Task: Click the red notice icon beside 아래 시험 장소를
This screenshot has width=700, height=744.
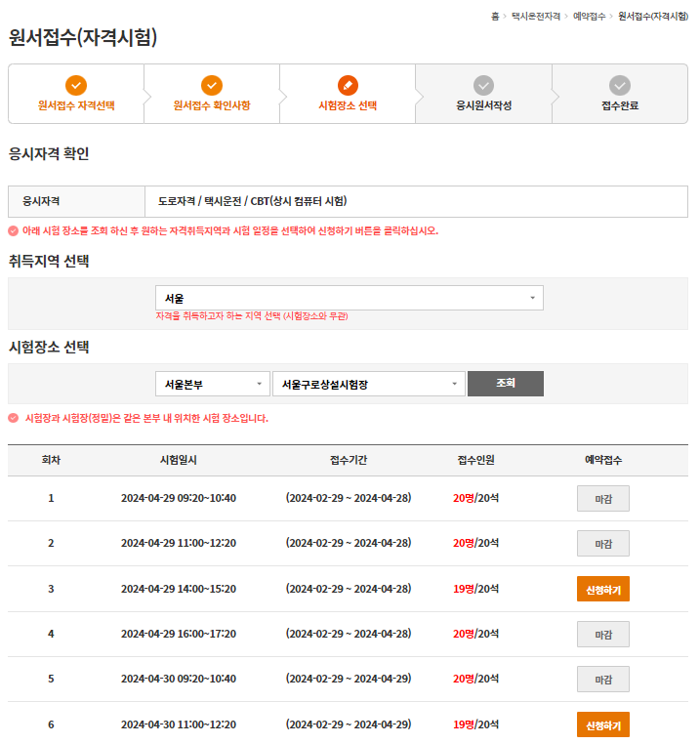Action: (14, 231)
